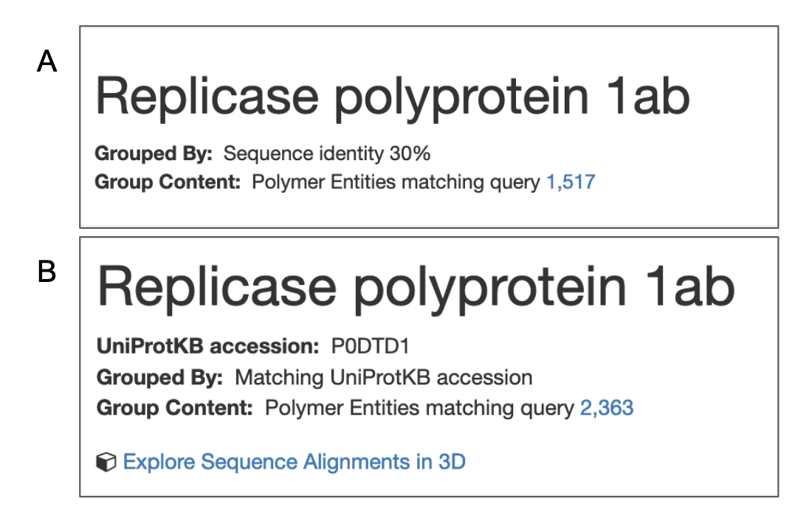The width and height of the screenshot is (812, 527).
Task: Open Explore Sequence Alignments in 3D
Action: (294, 462)
